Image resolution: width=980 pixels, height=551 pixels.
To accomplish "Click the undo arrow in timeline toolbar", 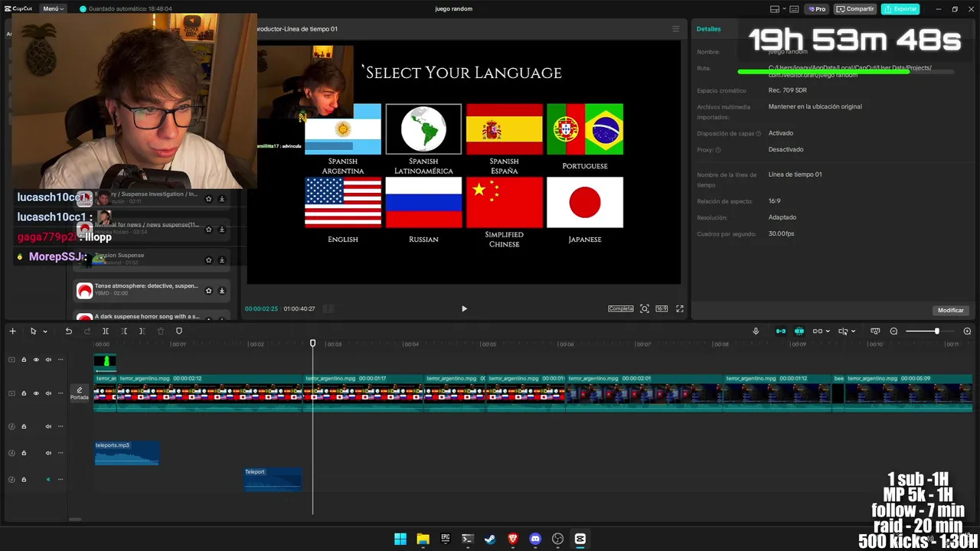I will pyautogui.click(x=68, y=331).
